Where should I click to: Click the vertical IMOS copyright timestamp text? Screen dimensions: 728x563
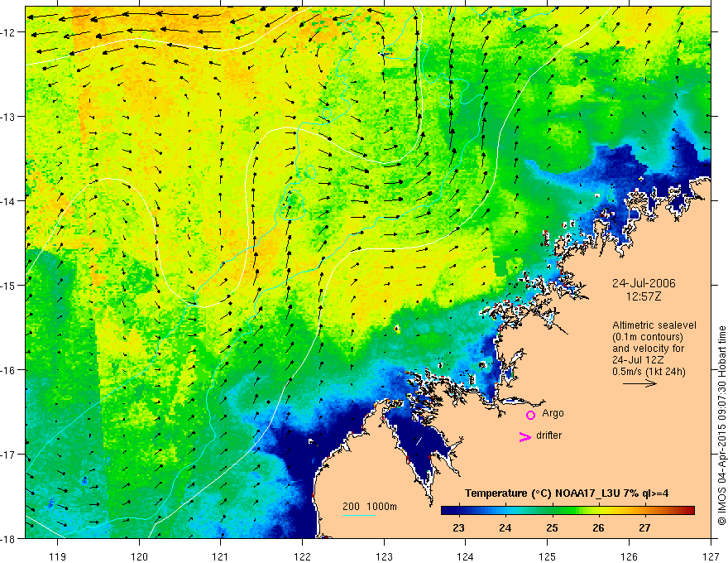tap(721, 426)
